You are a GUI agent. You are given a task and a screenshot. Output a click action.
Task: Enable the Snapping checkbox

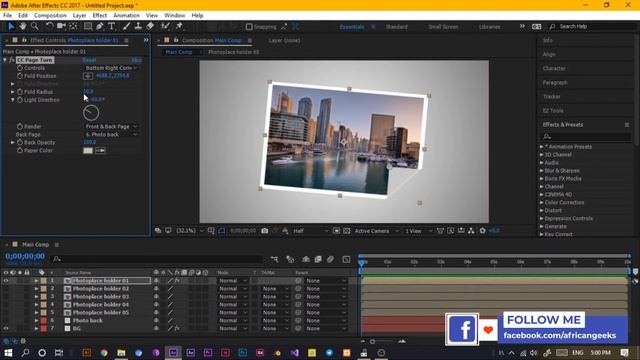249,27
